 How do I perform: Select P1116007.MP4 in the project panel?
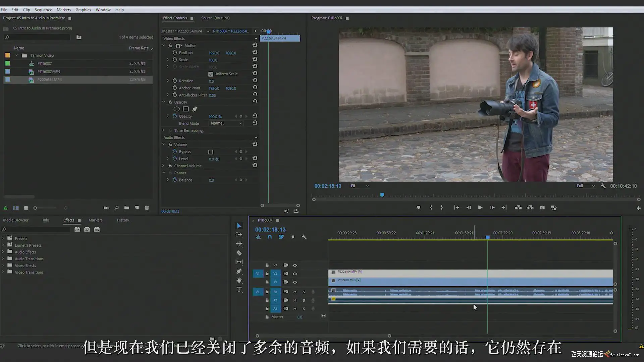pos(49,71)
